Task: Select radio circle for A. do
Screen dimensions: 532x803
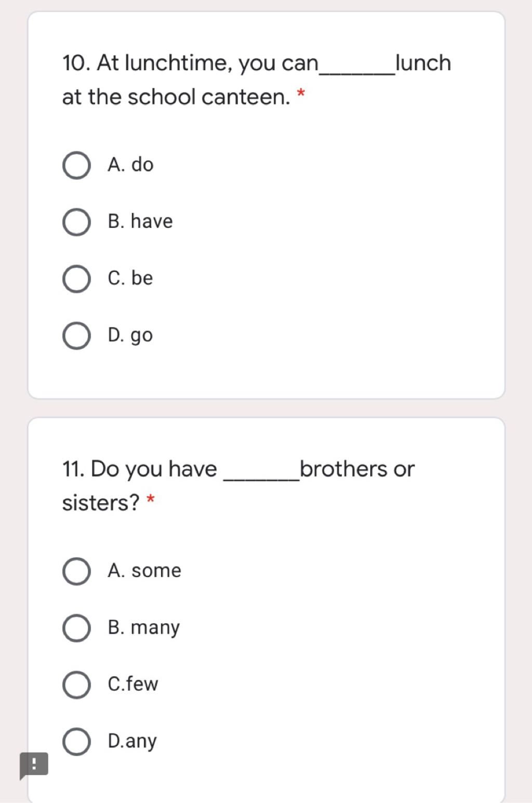Action: (76, 165)
